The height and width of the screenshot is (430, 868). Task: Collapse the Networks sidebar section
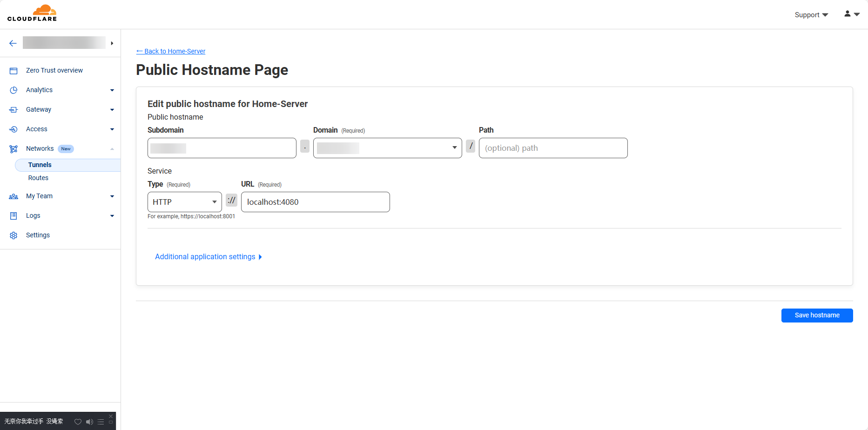pos(112,149)
